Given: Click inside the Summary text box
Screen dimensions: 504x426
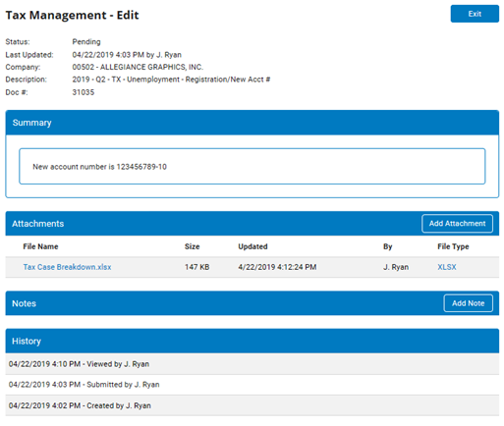Looking at the screenshot, I should pyautogui.click(x=252, y=167).
